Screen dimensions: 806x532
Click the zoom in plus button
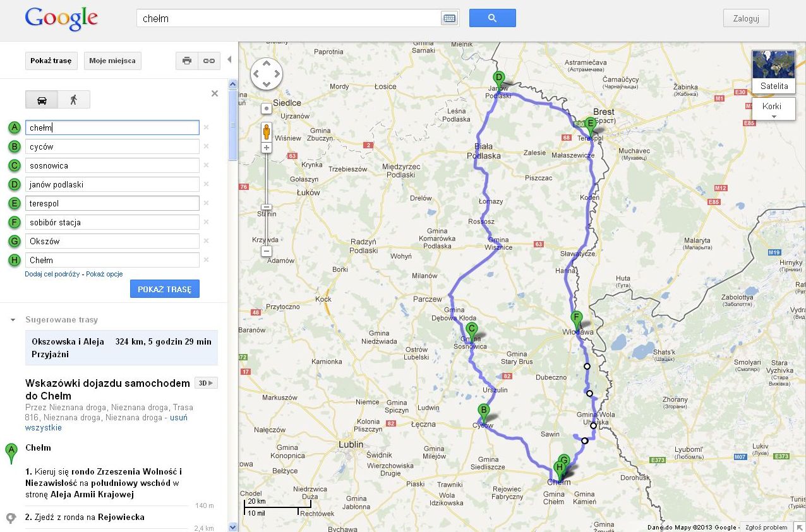click(x=267, y=148)
